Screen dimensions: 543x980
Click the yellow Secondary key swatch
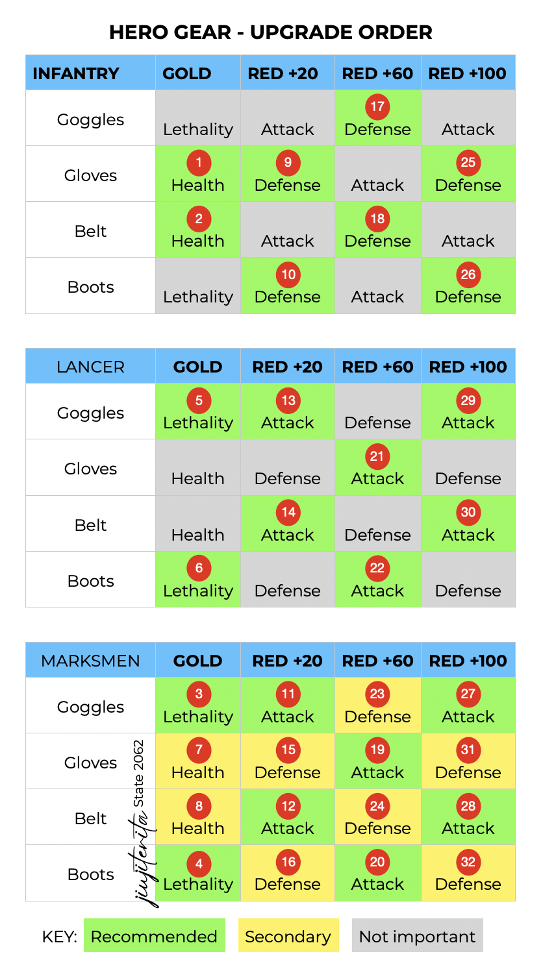[288, 936]
